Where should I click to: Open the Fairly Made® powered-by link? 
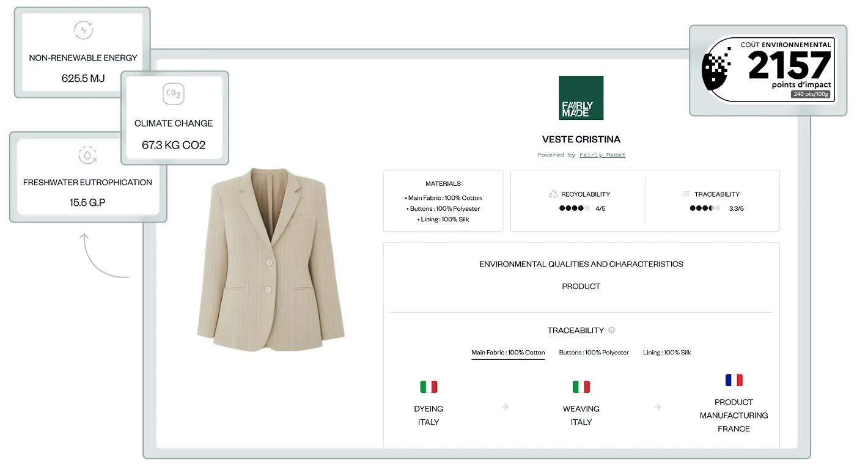[x=602, y=155]
